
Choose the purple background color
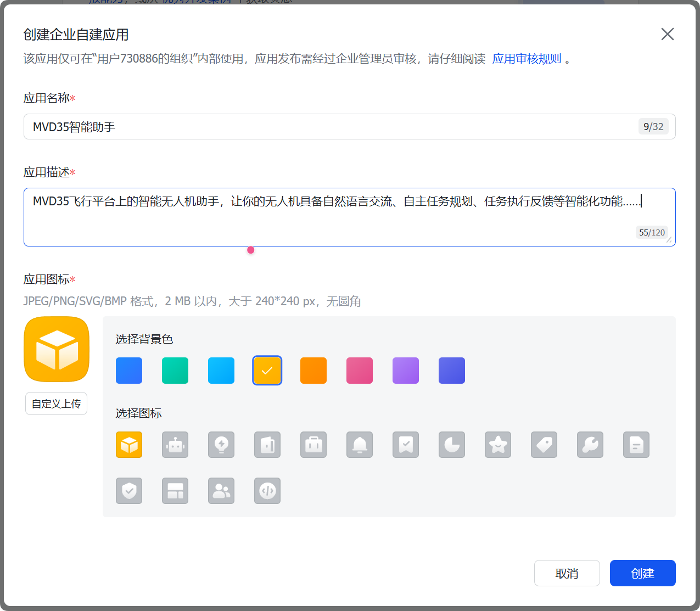[x=406, y=371]
